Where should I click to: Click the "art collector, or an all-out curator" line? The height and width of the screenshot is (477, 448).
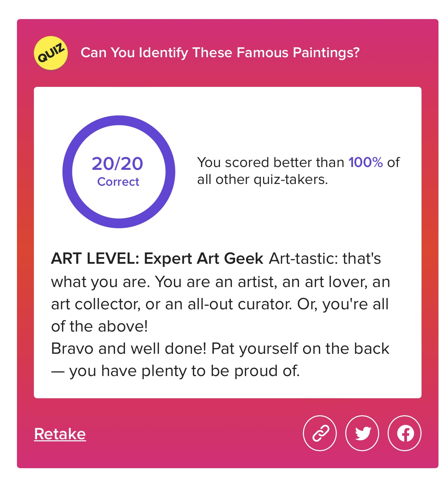tap(172, 304)
